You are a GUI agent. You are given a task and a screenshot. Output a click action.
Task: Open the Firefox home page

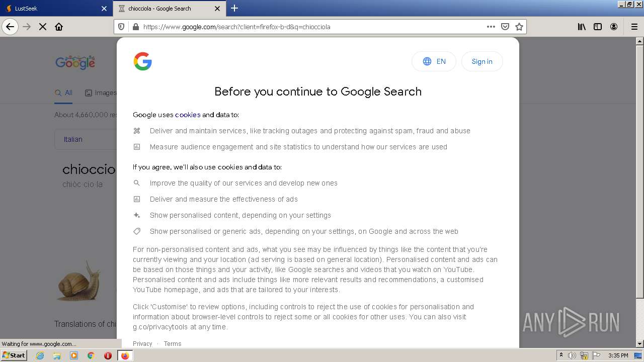[x=59, y=27]
